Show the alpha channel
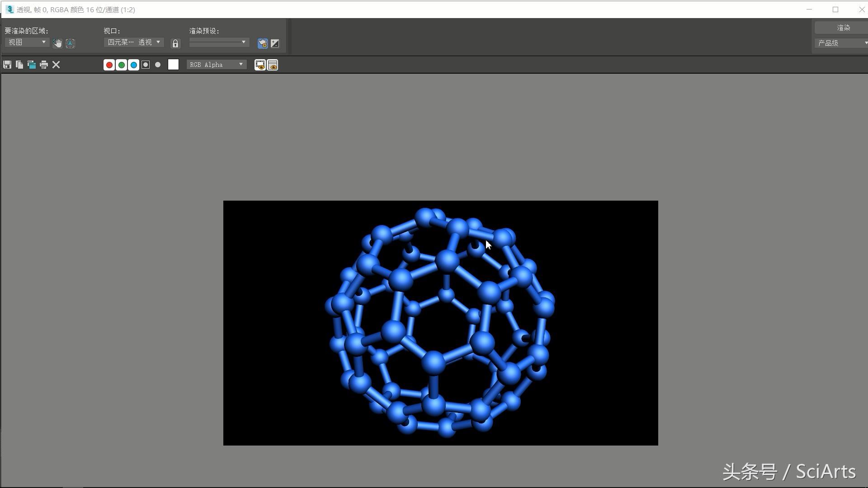Image resolution: width=868 pixels, height=488 pixels. (145, 65)
